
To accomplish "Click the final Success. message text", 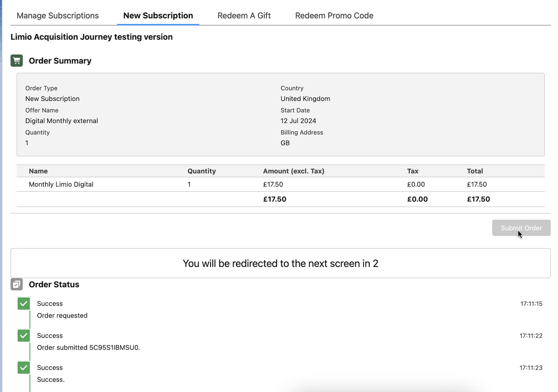I will [51, 379].
